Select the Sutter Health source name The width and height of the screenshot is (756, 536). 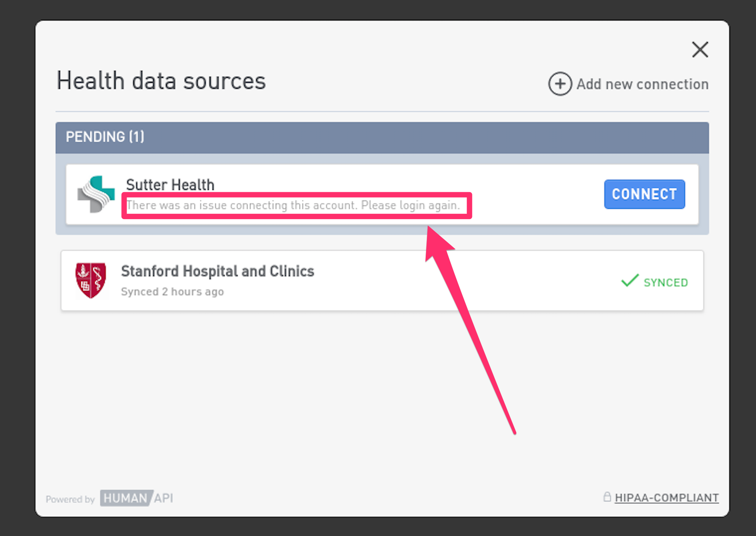170,185
